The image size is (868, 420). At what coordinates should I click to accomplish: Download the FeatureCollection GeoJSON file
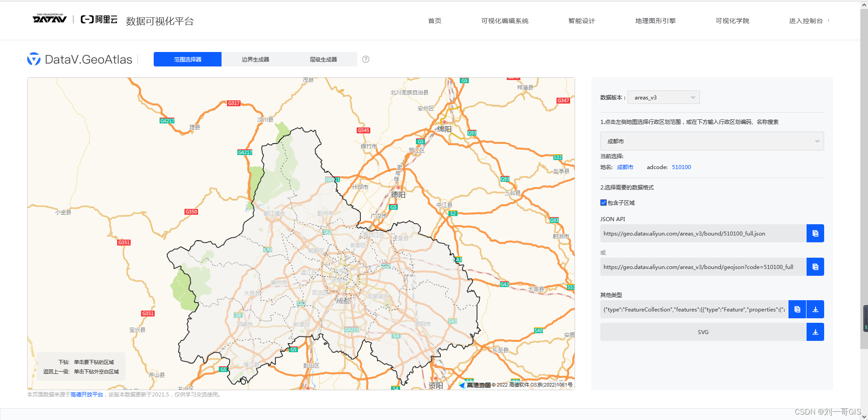click(815, 309)
